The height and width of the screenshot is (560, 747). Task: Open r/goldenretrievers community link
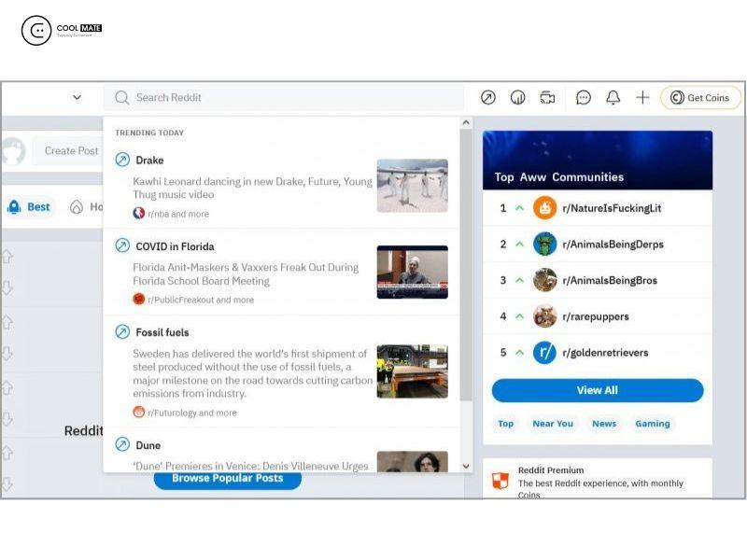pyautogui.click(x=604, y=353)
